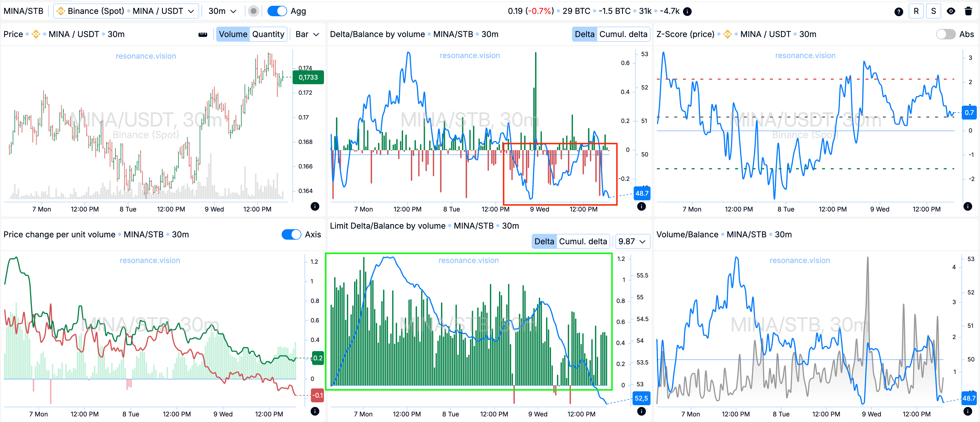The image size is (980, 422).
Task: Click the R button in top toolbar
Action: coord(916,11)
